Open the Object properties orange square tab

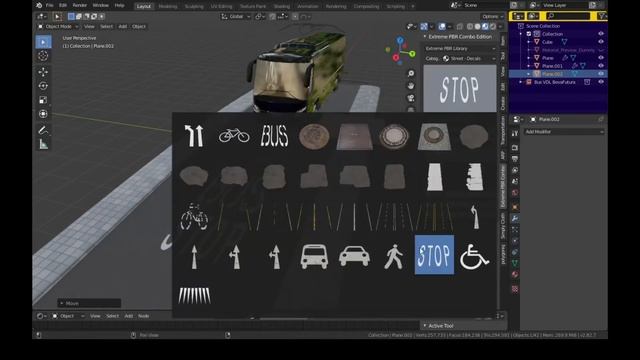(515, 207)
